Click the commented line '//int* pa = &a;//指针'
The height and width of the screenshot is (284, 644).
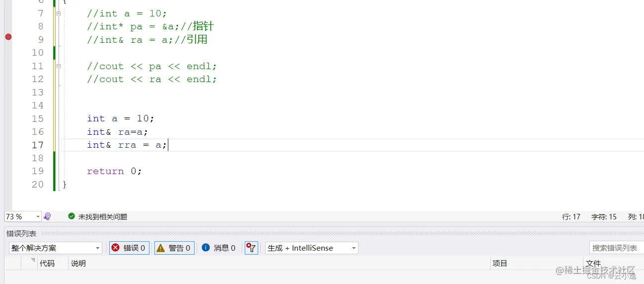(x=150, y=26)
